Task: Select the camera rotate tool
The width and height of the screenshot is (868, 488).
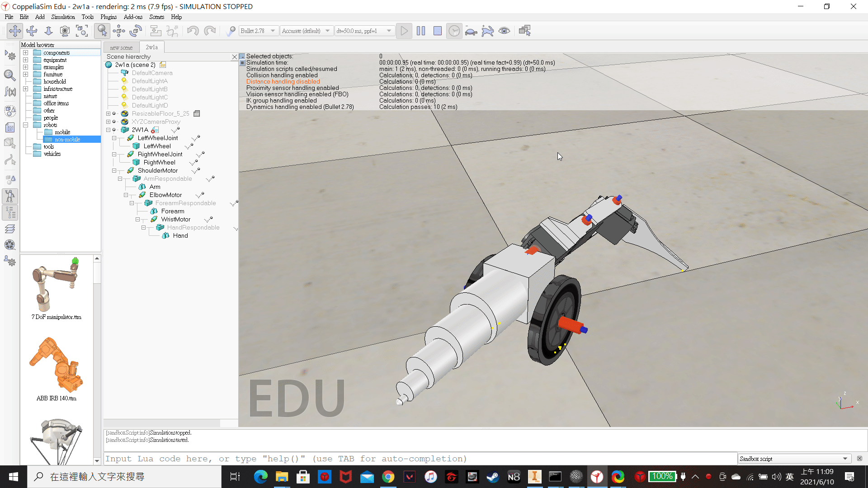Action: point(32,31)
